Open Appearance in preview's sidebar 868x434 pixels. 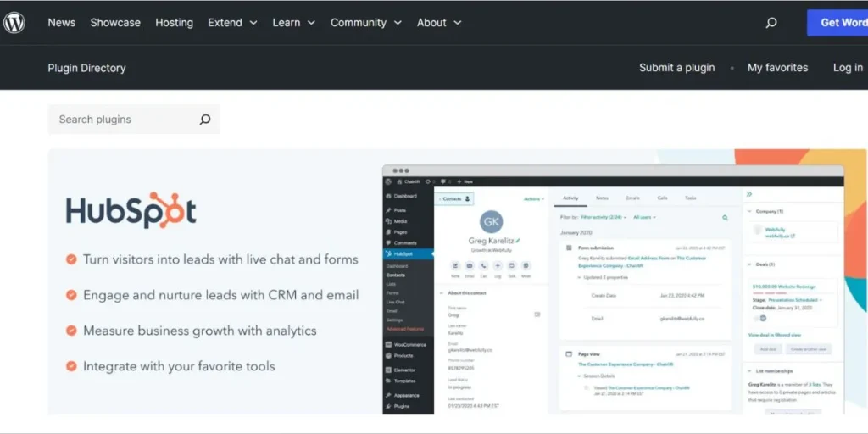(x=402, y=395)
